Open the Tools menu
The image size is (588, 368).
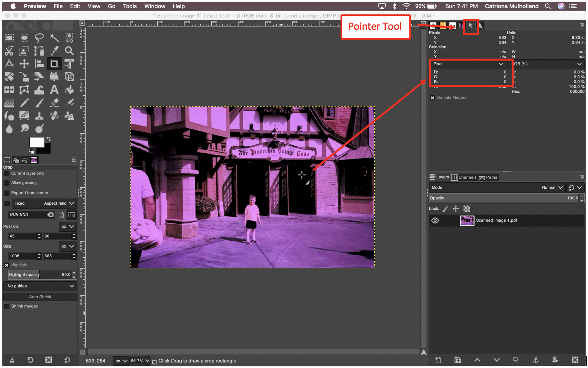pos(130,6)
